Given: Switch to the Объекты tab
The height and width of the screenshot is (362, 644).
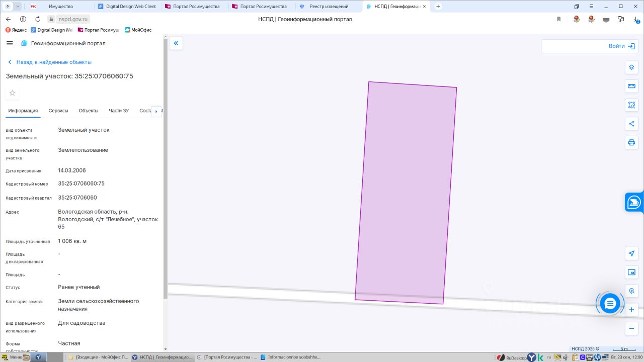Looking at the screenshot, I should (x=89, y=111).
